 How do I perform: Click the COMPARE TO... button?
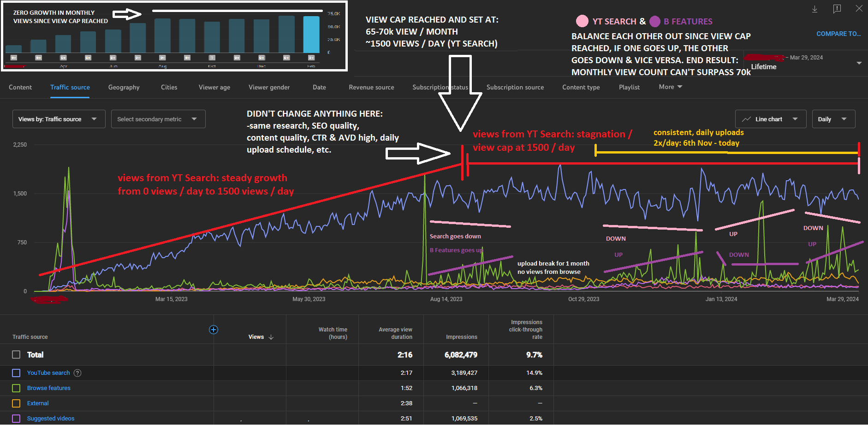[x=838, y=34]
